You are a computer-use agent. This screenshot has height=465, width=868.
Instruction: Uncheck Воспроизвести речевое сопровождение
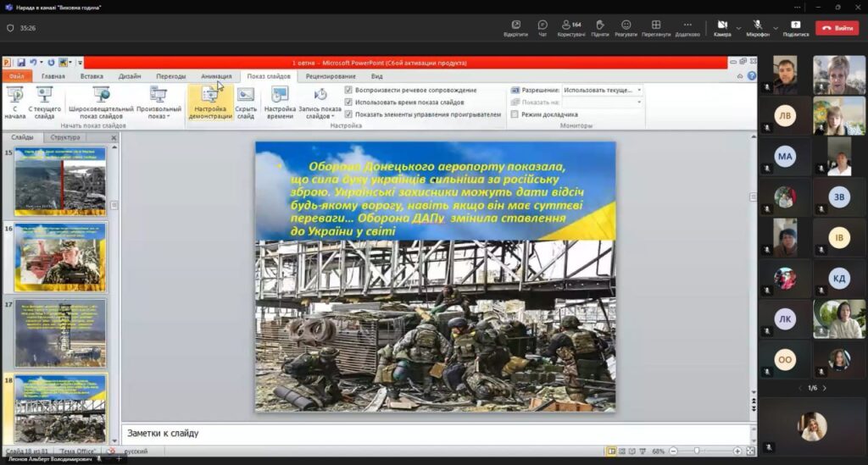348,90
